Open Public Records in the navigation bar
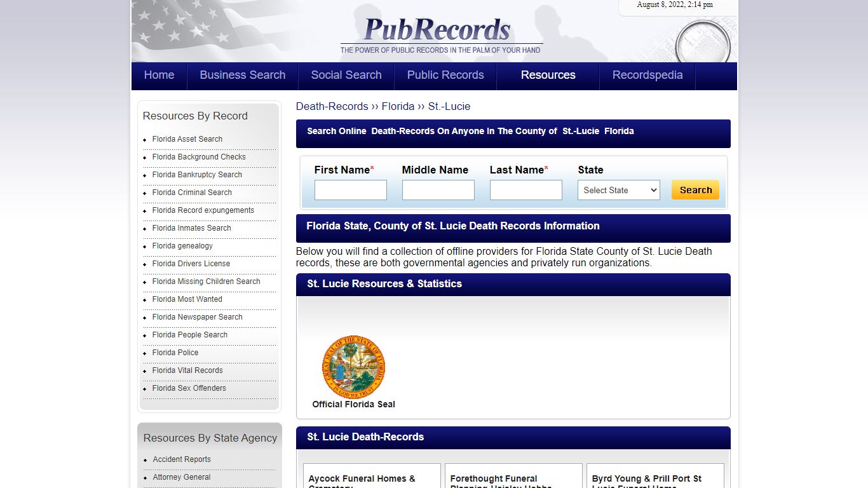The width and height of the screenshot is (868, 488). (445, 75)
